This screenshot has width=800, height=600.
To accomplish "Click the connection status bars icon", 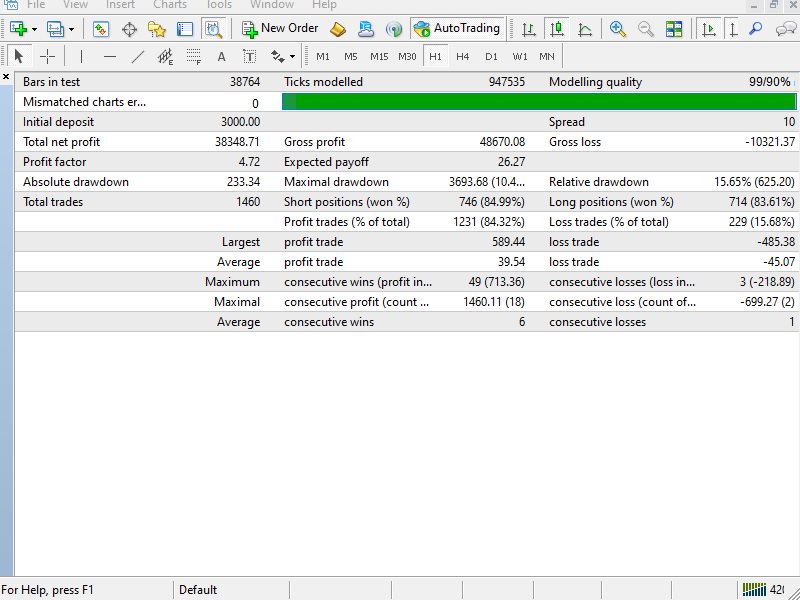I will (754, 589).
